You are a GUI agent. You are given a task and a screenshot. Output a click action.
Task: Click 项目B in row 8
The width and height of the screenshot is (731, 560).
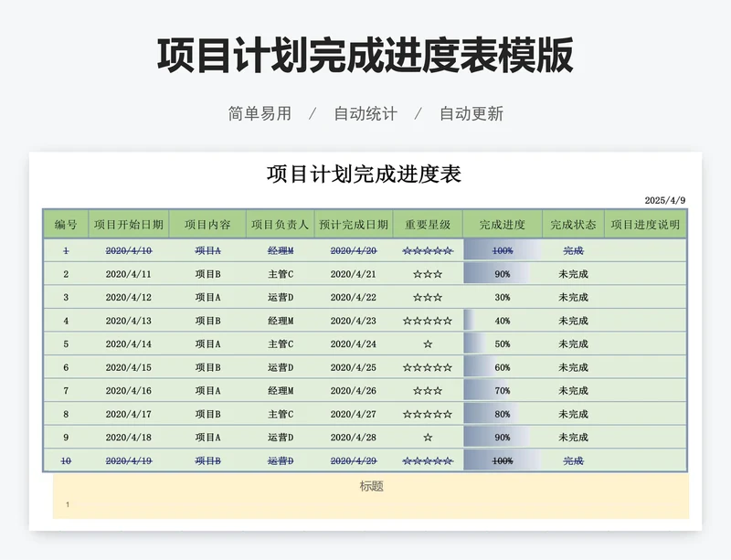pyautogui.click(x=207, y=414)
